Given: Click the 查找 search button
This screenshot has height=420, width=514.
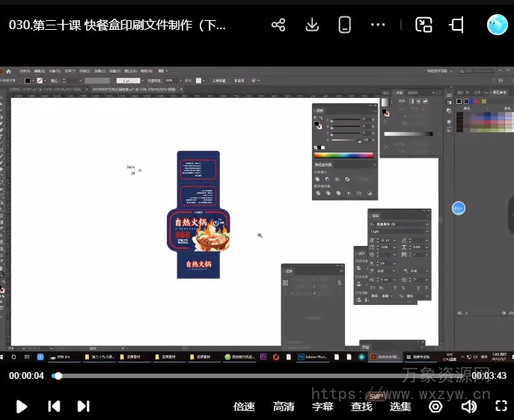Looking at the screenshot, I should click(x=361, y=407).
